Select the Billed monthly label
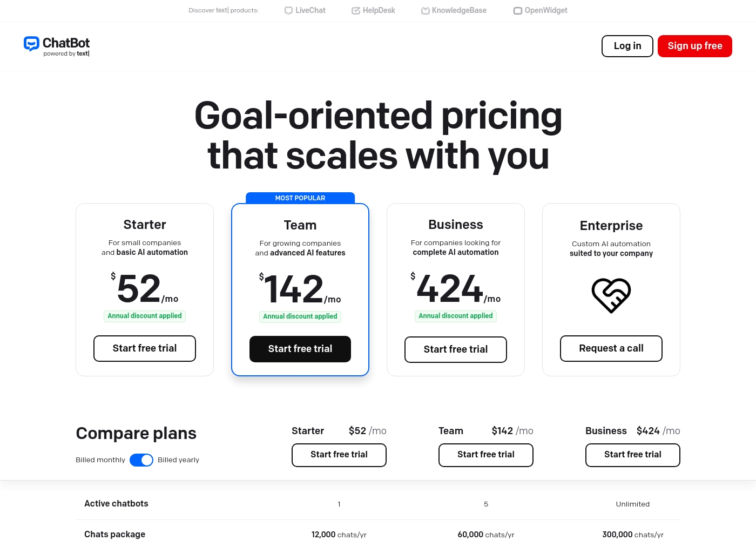This screenshot has height=540, width=756. [100, 460]
